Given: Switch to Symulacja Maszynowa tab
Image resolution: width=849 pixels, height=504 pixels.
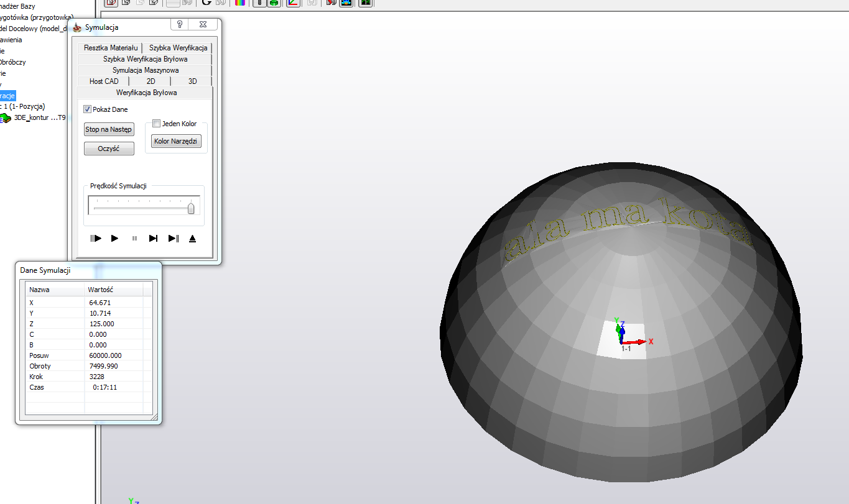Looking at the screenshot, I should (145, 70).
